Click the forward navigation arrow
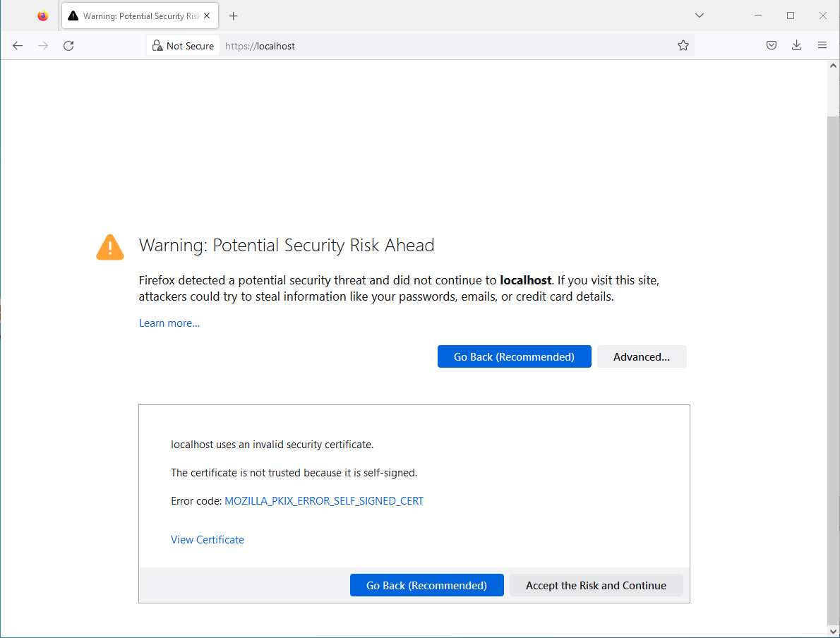The image size is (840, 638). click(42, 45)
